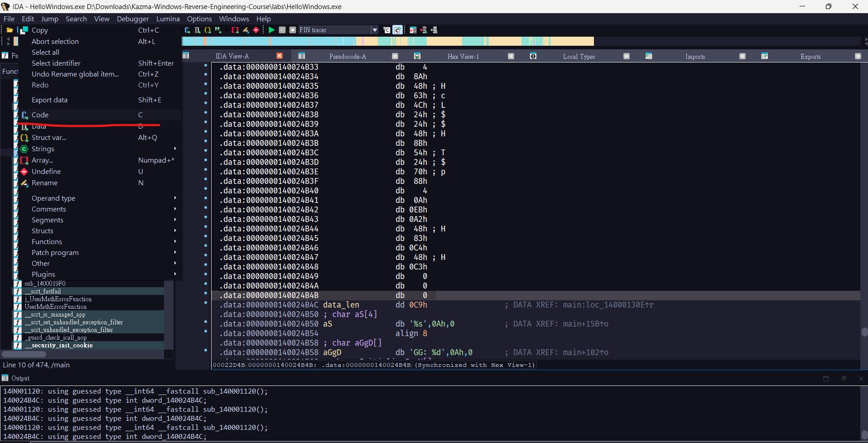Click the debugger Pause button
This screenshot has height=443, width=868.
coord(282,30)
